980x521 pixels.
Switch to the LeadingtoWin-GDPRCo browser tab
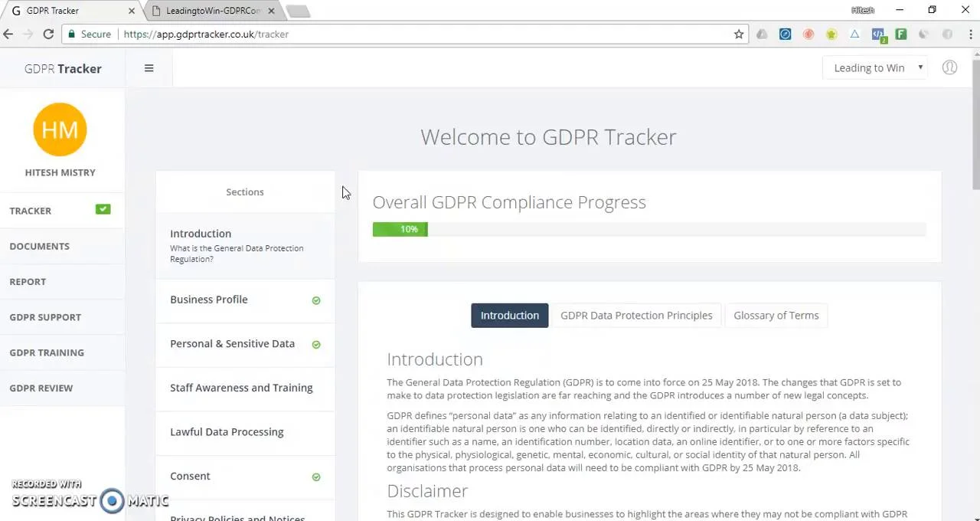[214, 11]
